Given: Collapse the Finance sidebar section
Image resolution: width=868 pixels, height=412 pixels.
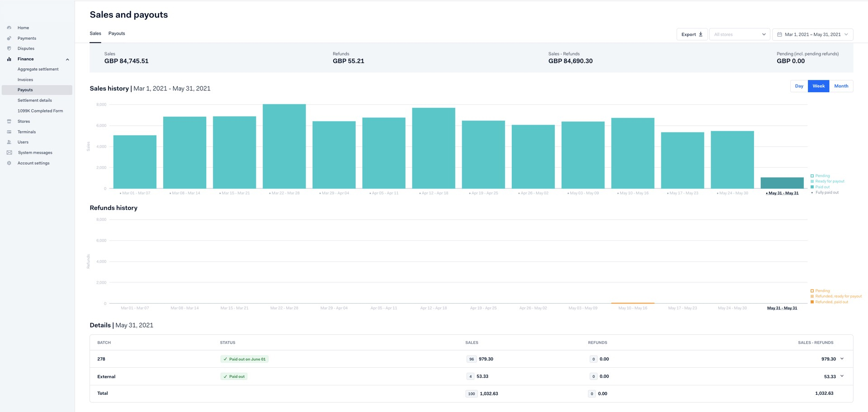Looking at the screenshot, I should click(67, 59).
